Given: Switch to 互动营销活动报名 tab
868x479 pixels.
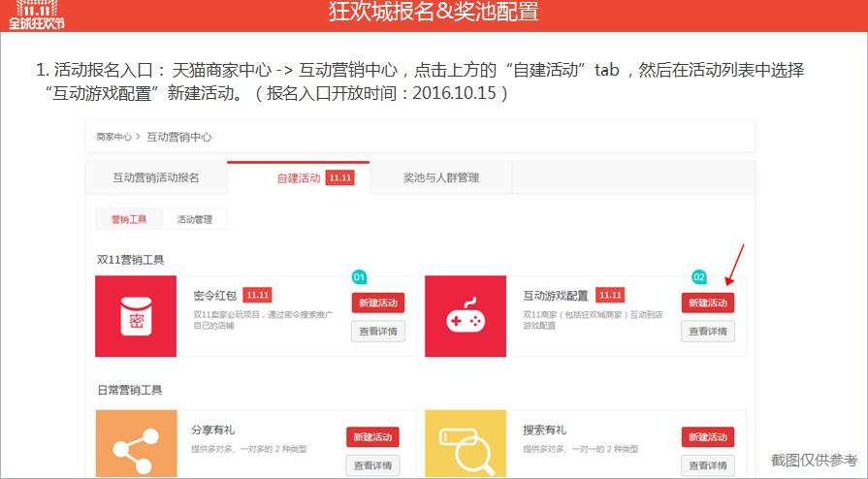Looking at the screenshot, I should [156, 177].
